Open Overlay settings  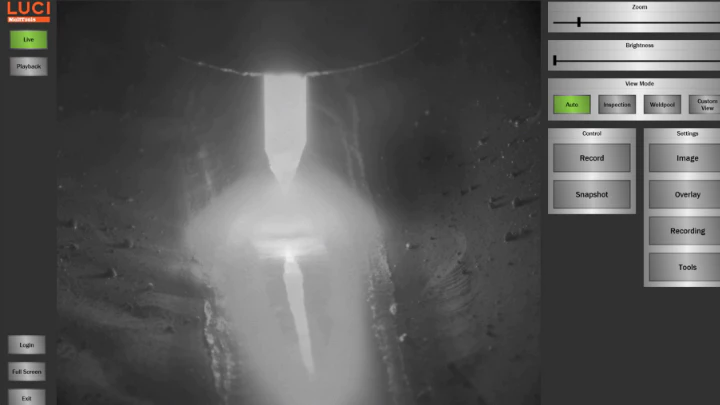click(x=687, y=194)
